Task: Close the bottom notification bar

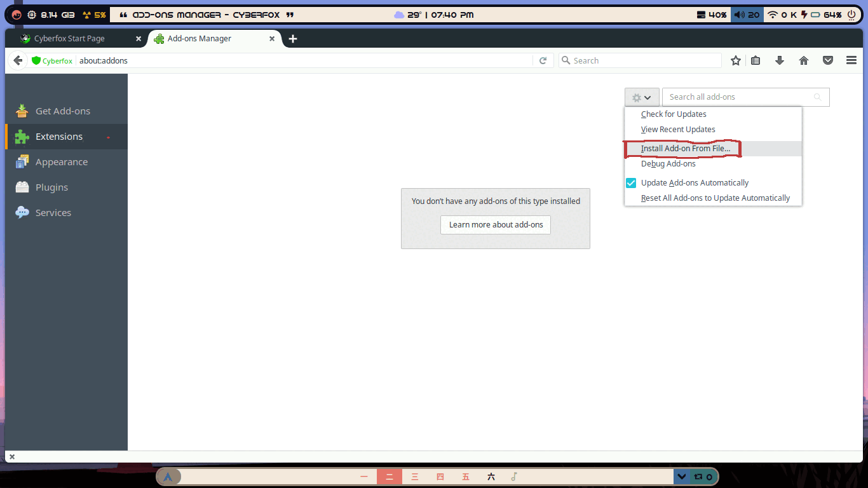Action: pos(12,457)
